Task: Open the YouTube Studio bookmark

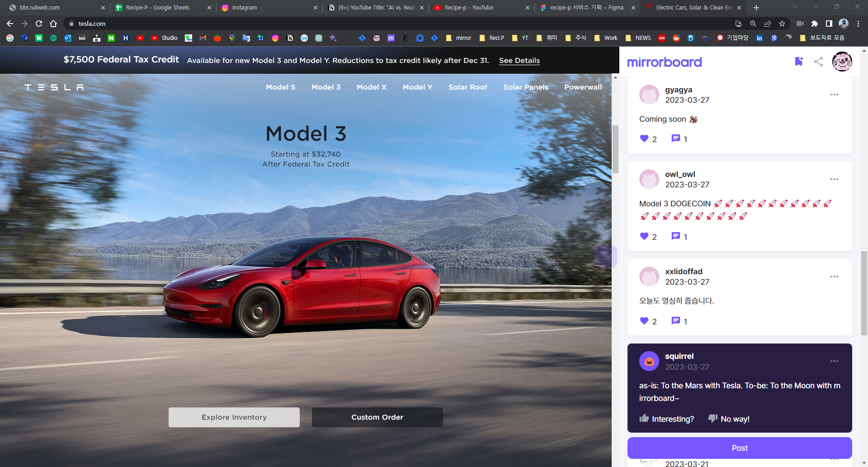Action: (165, 38)
